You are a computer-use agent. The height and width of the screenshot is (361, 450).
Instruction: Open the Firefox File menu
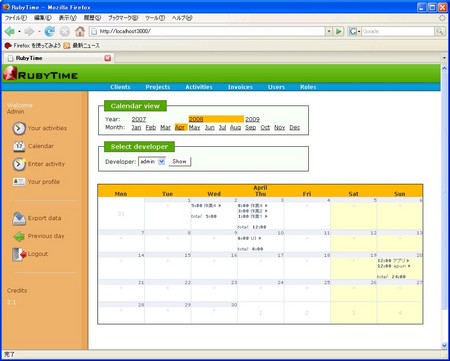tap(16, 18)
